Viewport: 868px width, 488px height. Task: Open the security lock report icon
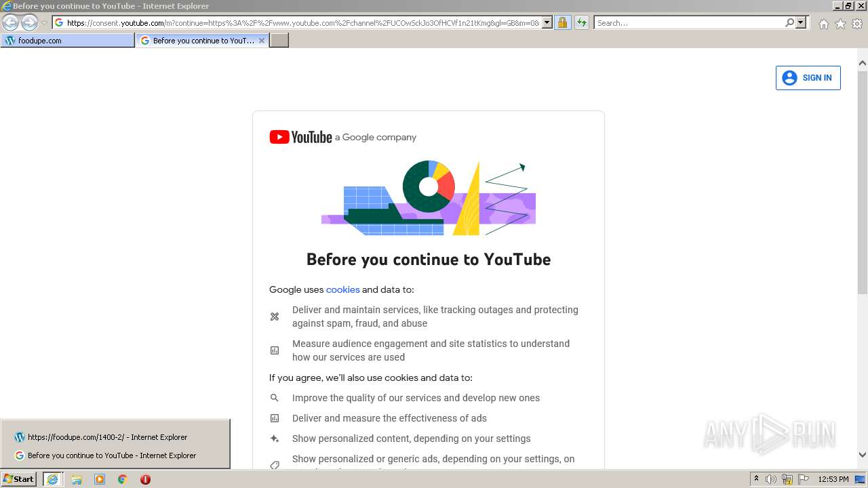coord(562,22)
